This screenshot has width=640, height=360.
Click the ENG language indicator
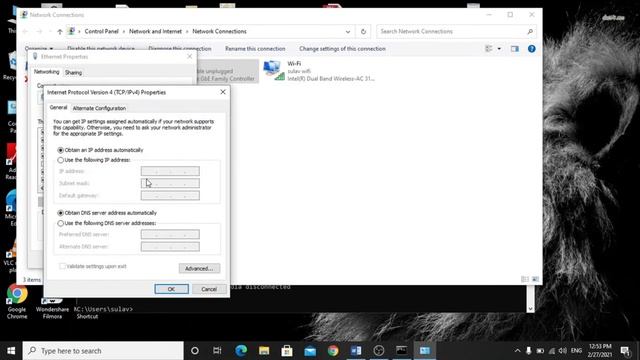click(x=576, y=351)
